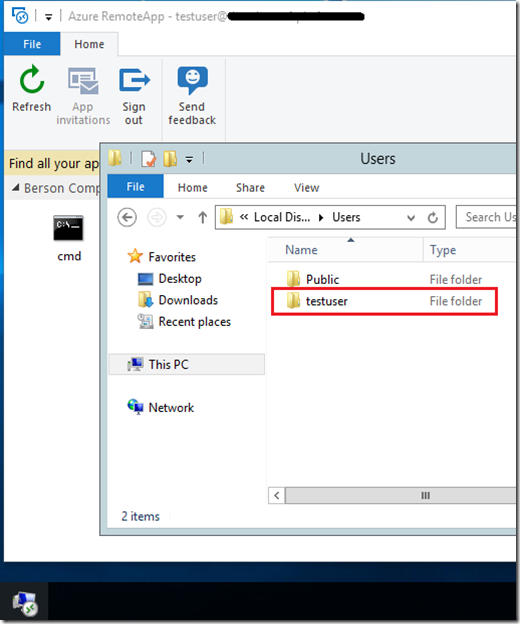Launch the cmd app icon
This screenshot has height=624, width=520.
(68, 228)
